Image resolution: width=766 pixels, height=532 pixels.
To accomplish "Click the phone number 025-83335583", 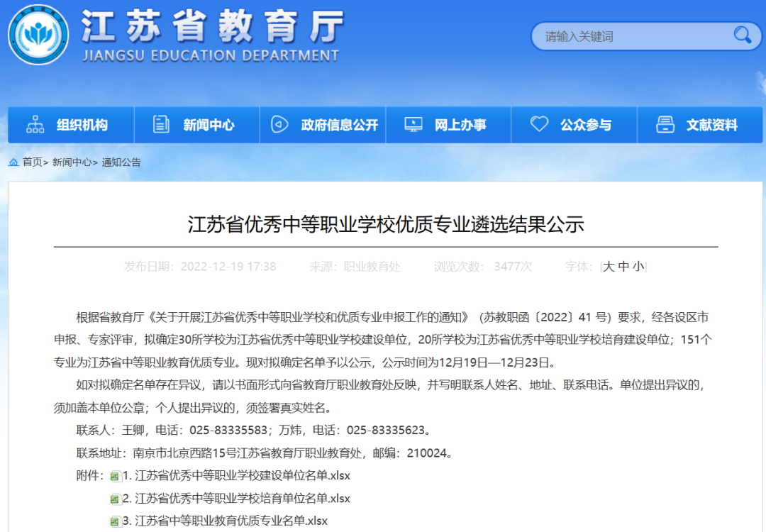I will click(228, 431).
